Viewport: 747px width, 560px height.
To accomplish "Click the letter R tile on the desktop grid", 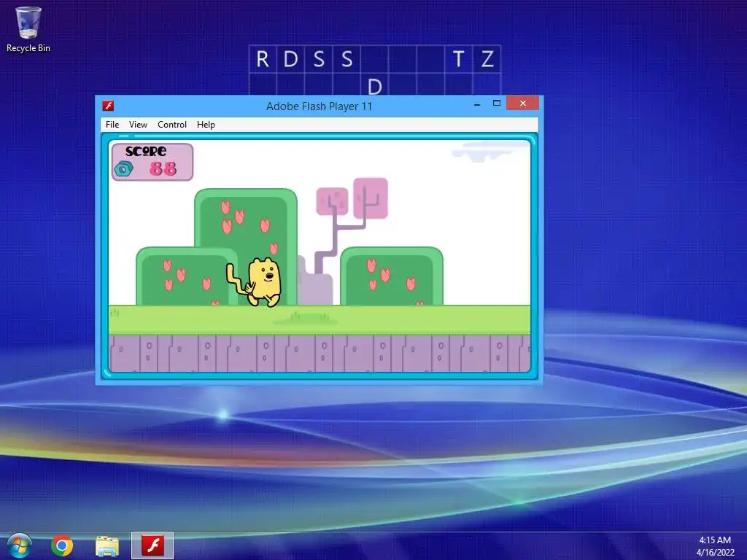I will click(263, 59).
